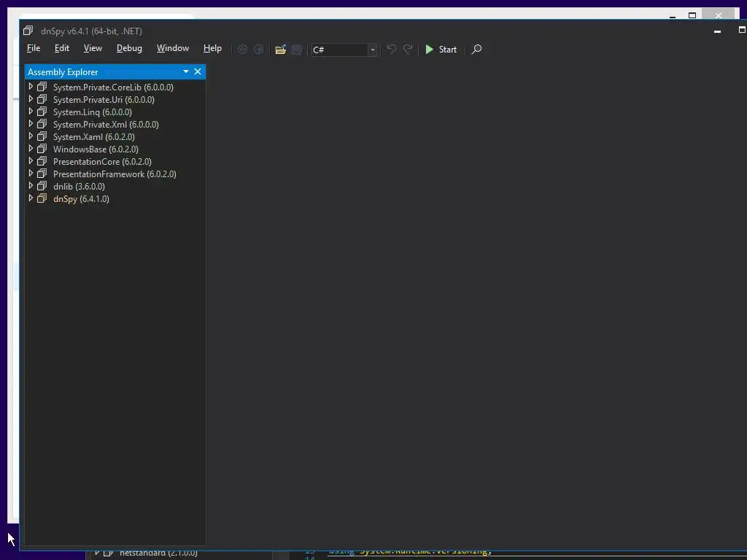Open Assembly Explorer panel options arrow

pos(186,71)
